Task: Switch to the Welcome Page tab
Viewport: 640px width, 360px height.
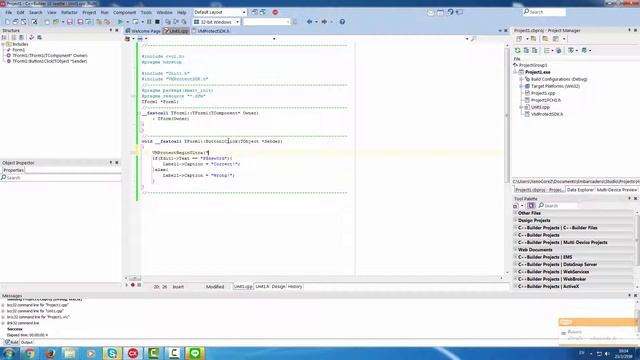Action: pyautogui.click(x=143, y=31)
